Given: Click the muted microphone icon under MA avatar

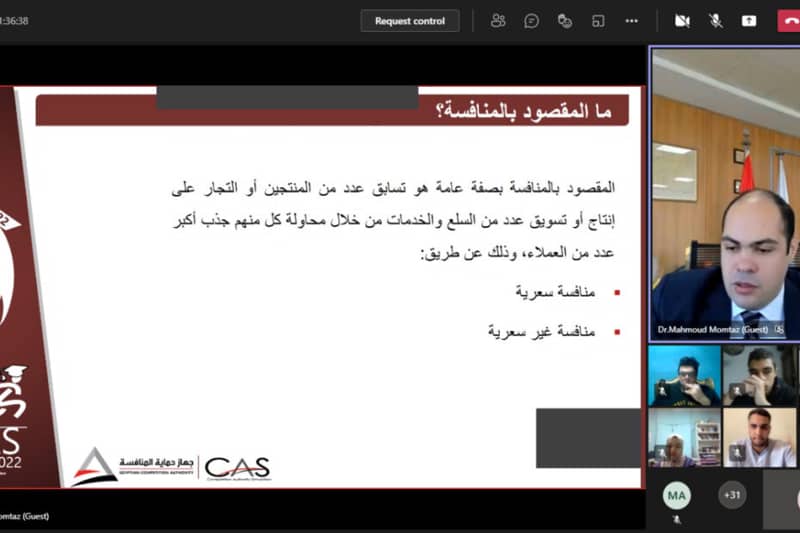Looking at the screenshot, I should [x=677, y=520].
